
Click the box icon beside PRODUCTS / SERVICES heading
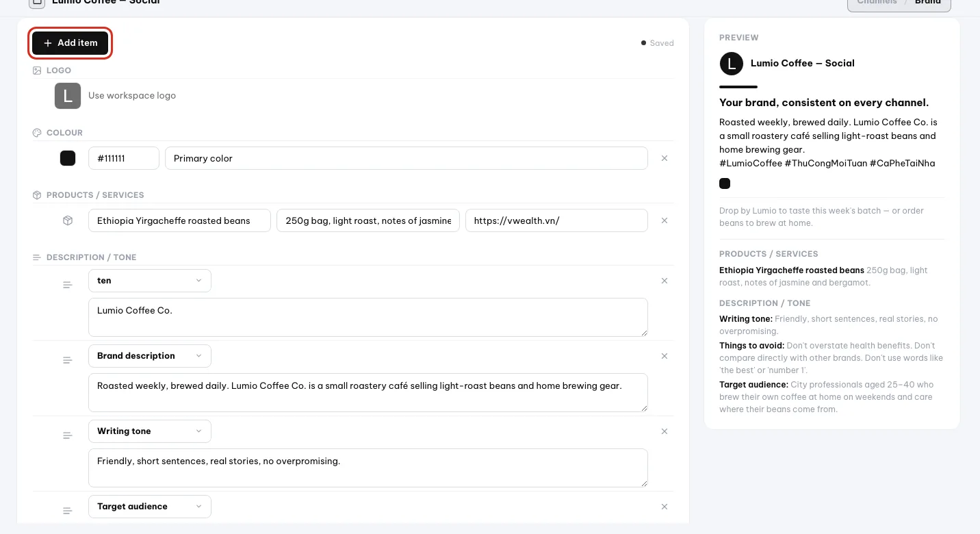37,195
